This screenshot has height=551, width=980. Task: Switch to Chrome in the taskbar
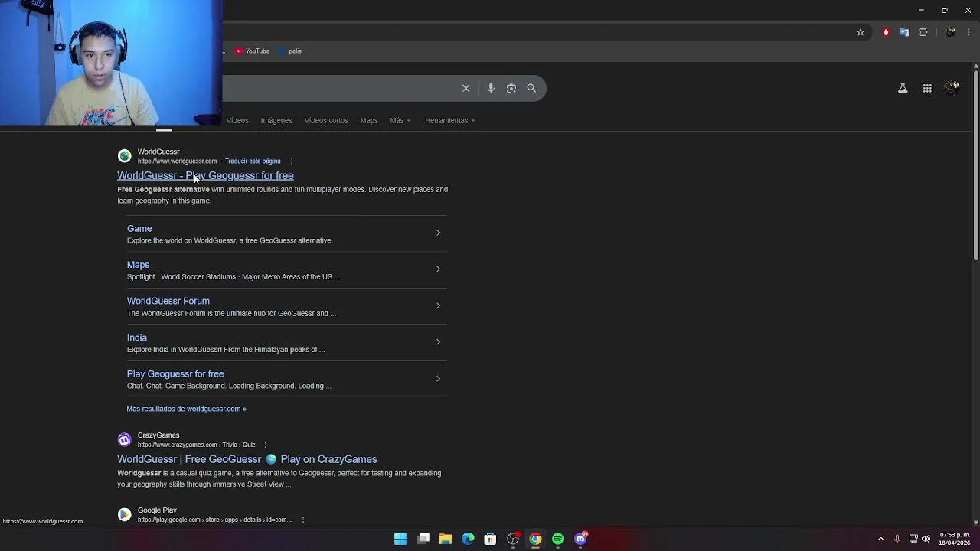point(535,539)
